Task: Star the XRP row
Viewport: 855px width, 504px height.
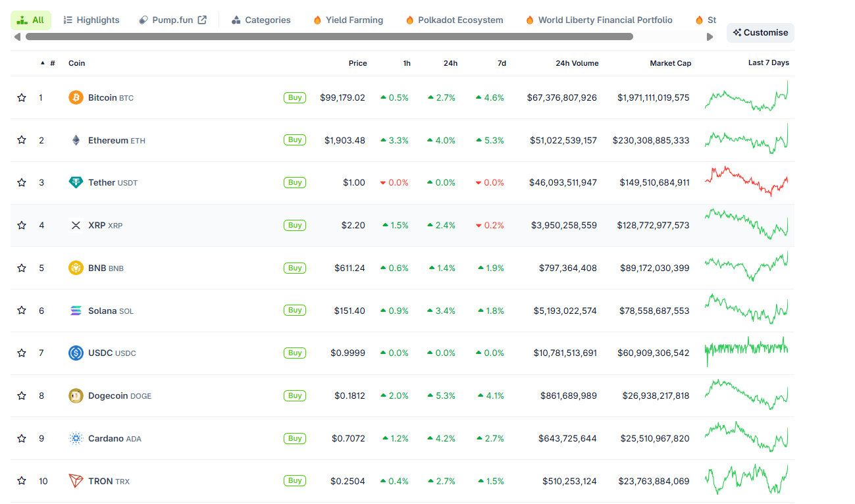Action: point(21,225)
